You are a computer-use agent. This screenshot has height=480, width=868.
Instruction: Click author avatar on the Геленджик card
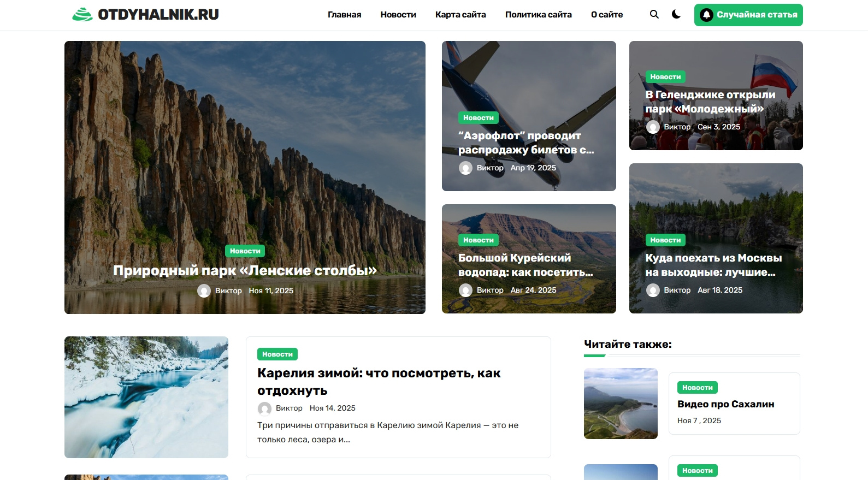653,127
